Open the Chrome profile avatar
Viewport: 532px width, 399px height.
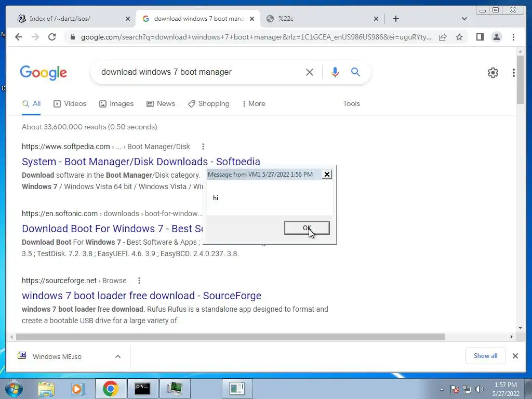click(497, 37)
